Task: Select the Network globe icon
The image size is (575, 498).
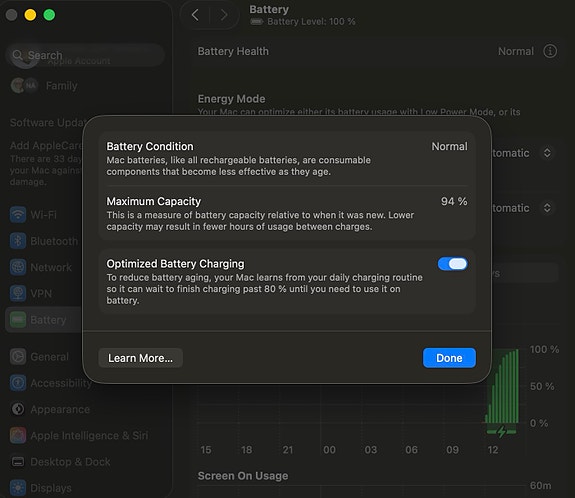Action: [18, 267]
